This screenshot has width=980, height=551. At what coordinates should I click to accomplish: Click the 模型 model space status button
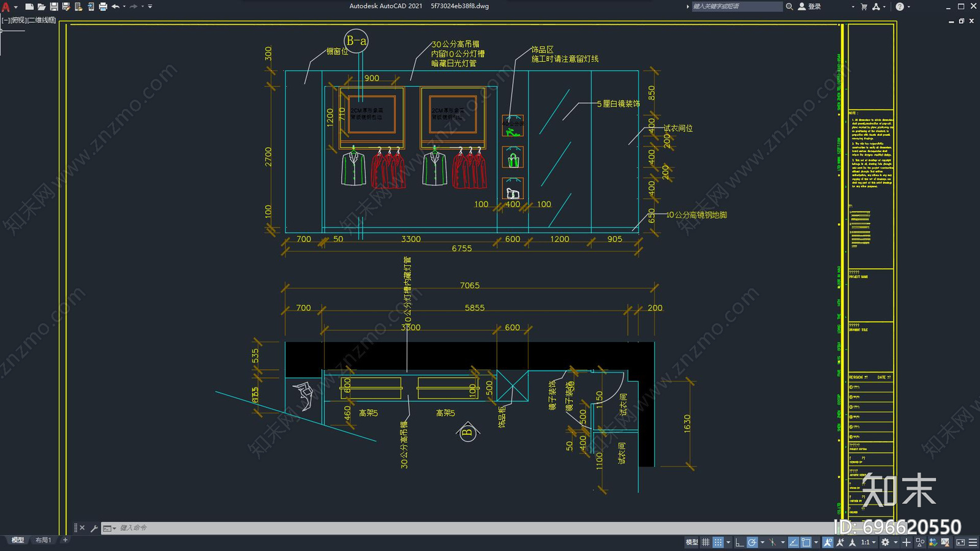coord(692,542)
